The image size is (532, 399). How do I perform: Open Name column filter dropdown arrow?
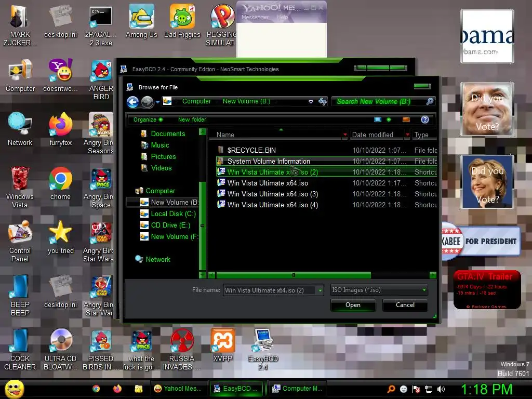tap(345, 135)
